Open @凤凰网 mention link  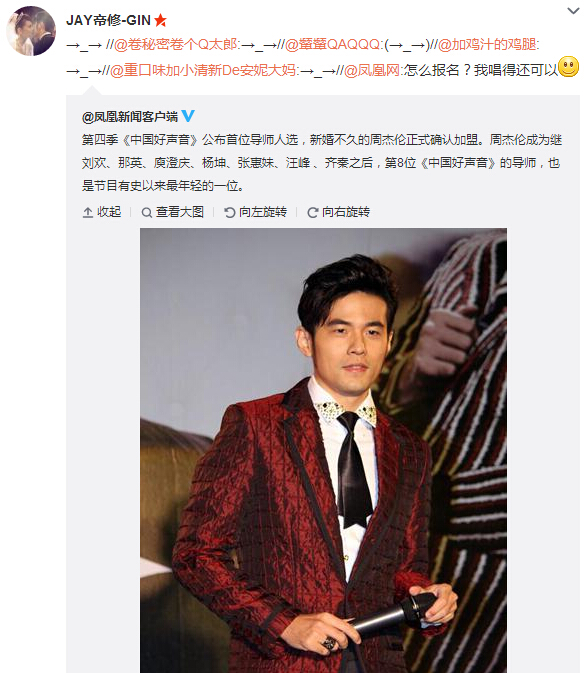pos(372,70)
